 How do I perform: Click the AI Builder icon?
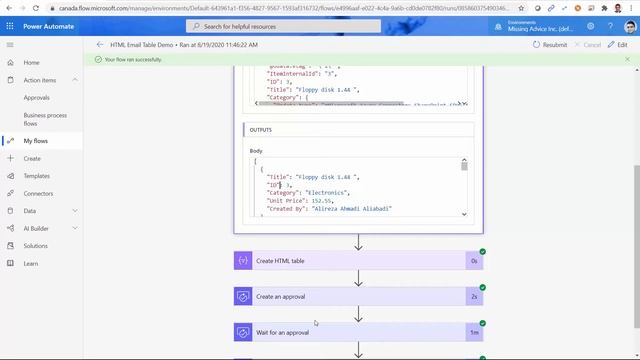pyautogui.click(x=11, y=228)
